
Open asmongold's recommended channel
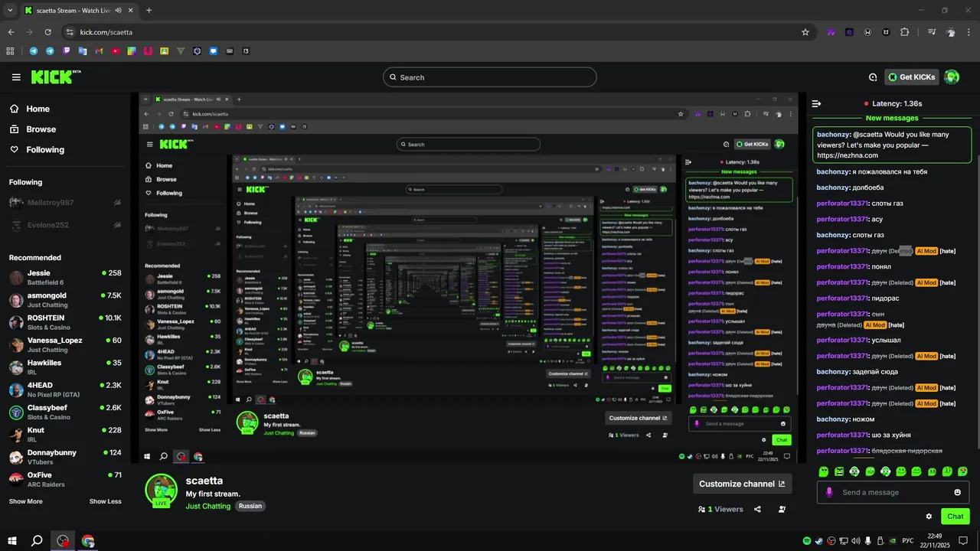click(65, 299)
